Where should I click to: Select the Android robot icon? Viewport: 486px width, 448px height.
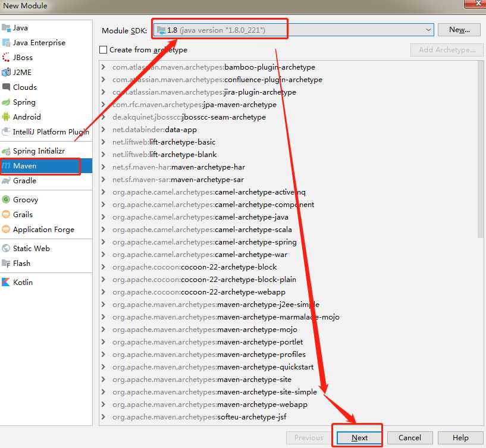point(6,117)
